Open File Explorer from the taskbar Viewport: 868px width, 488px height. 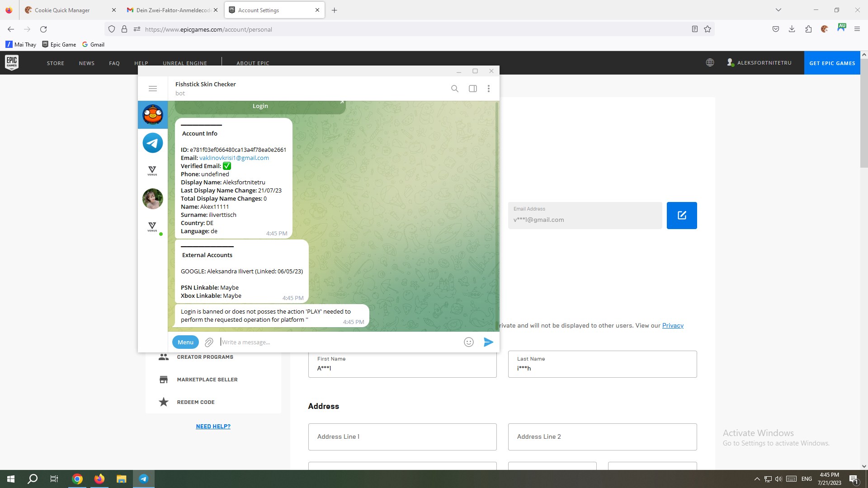point(121,479)
